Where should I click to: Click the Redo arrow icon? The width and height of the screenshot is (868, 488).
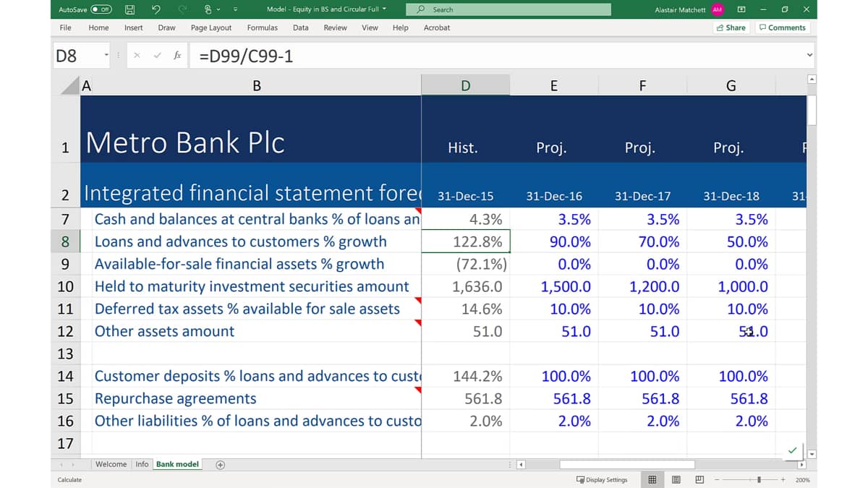182,9
